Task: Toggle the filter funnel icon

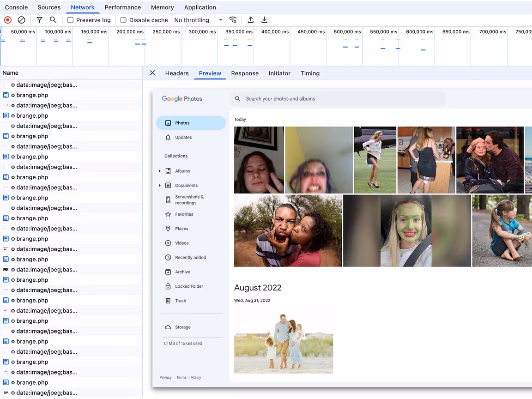Action: pos(40,20)
